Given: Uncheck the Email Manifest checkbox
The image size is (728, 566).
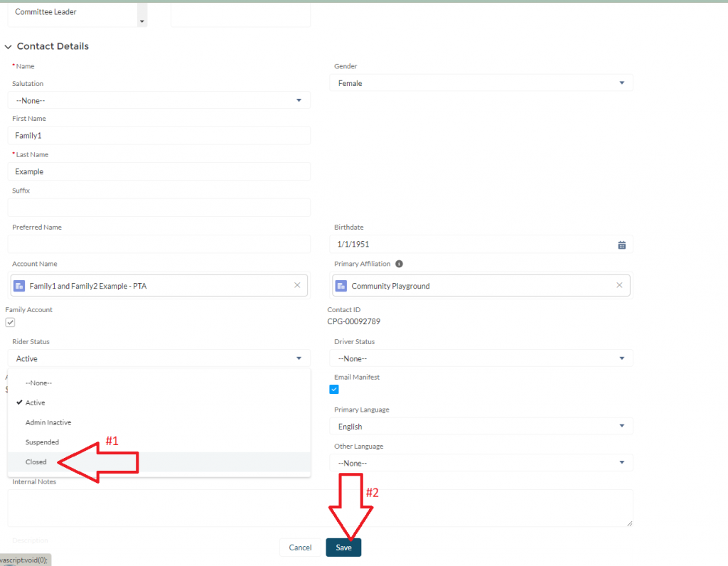Looking at the screenshot, I should (334, 389).
